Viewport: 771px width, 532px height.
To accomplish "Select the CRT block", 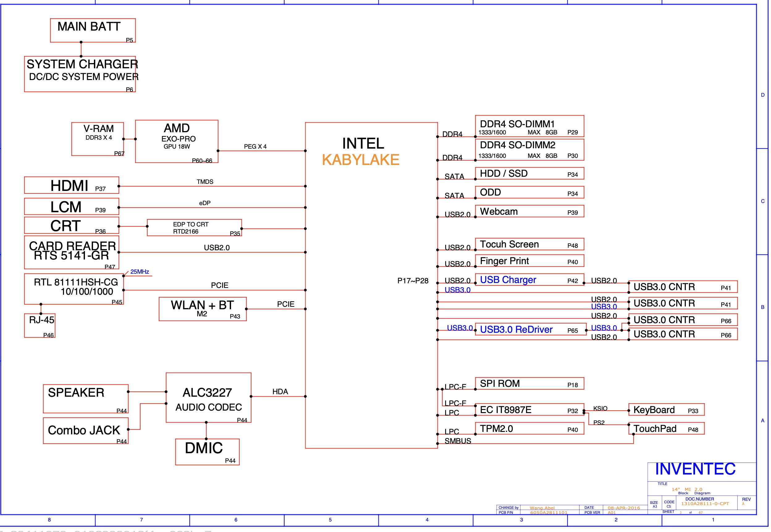I will [x=72, y=225].
